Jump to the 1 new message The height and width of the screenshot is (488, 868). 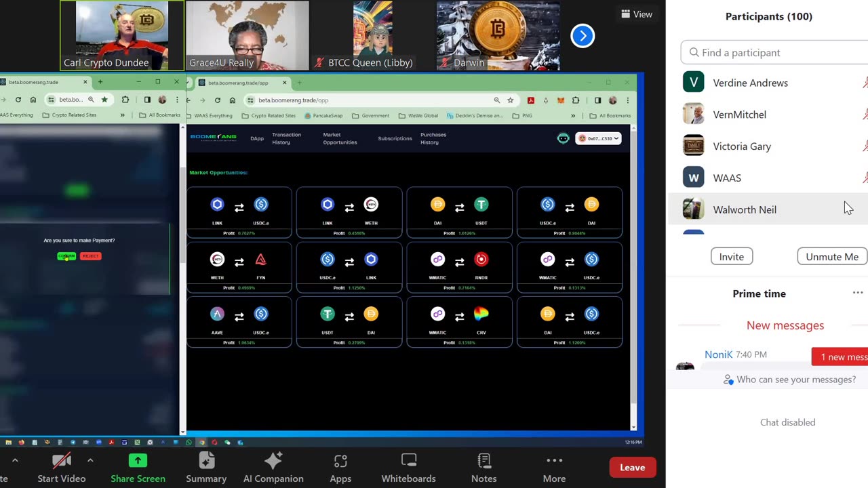point(841,357)
